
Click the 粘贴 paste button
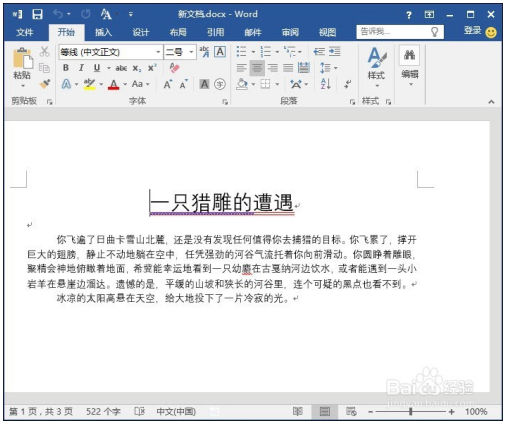(22, 68)
